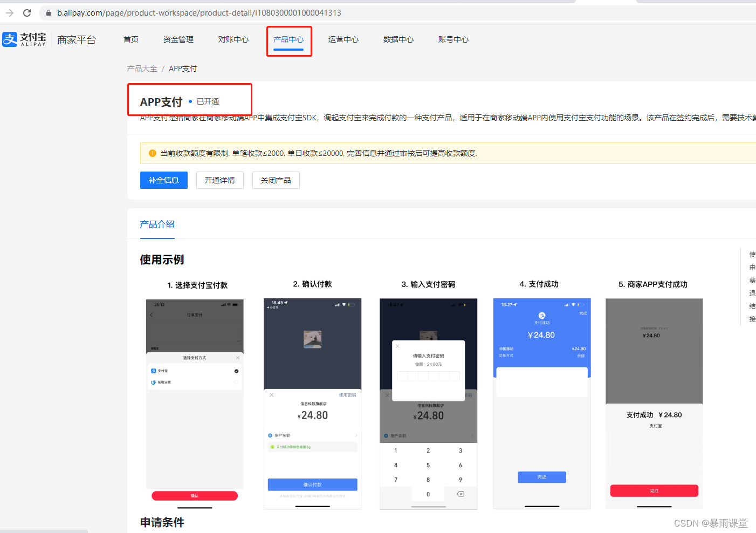This screenshot has width=756, height=533.
Task: Click the horizontal scrollbar at page bottom
Action: click(x=44, y=531)
